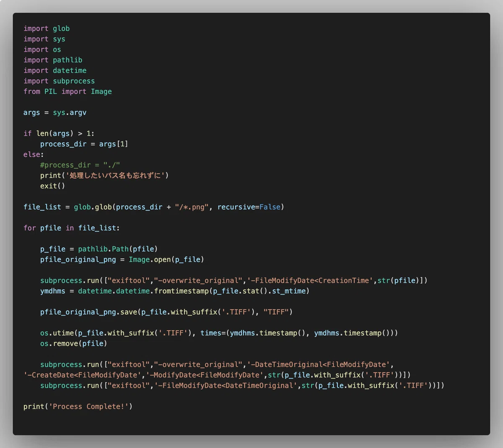Click '-FileModifyDate<CreationTime' string
Viewport: 503px width, 448px height.
310,280
